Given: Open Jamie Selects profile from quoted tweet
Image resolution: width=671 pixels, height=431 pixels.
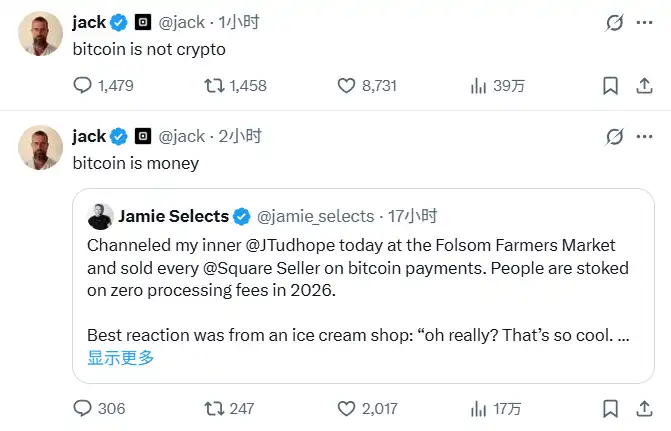Looking at the screenshot, I should pyautogui.click(x=173, y=216).
